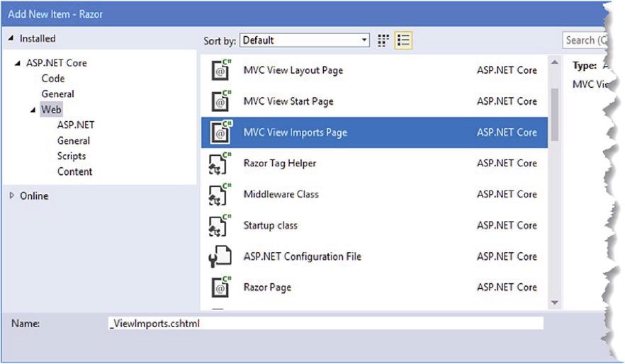Screen dimensions: 625x364
Task: Collapse the Web tree node
Action: pyautogui.click(x=33, y=110)
